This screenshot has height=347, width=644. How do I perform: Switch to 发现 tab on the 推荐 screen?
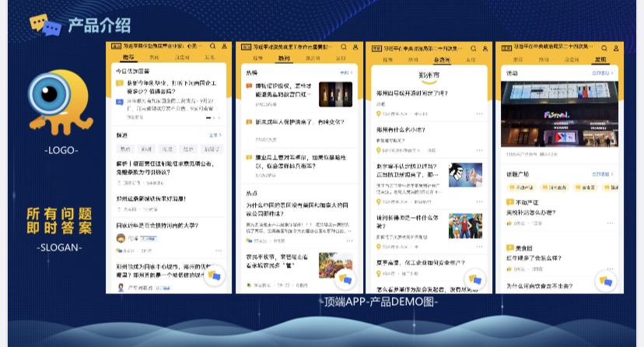[x=209, y=58]
